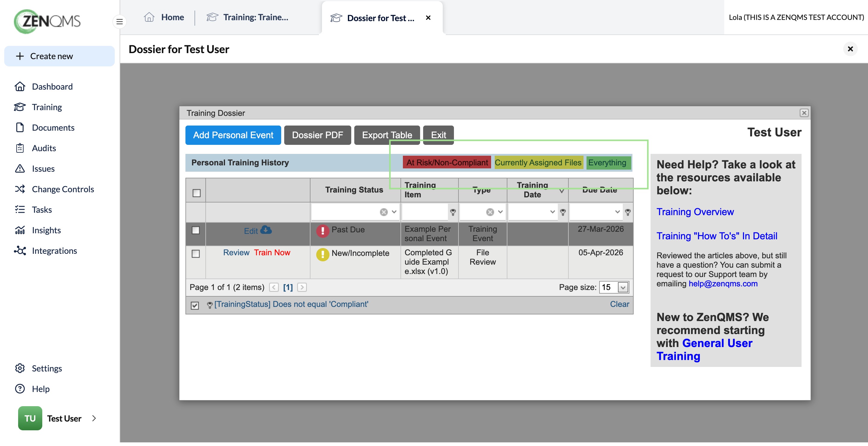Show the At Risk/Non-Compliant view
Screen dimensions: 868x446
pos(447,163)
